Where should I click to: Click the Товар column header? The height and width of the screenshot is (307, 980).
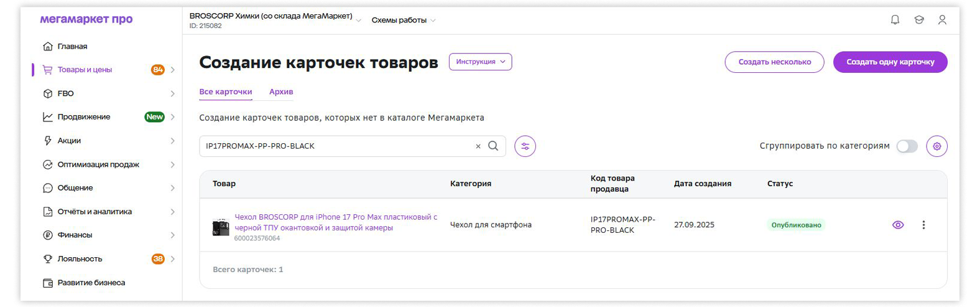pyautogui.click(x=224, y=184)
